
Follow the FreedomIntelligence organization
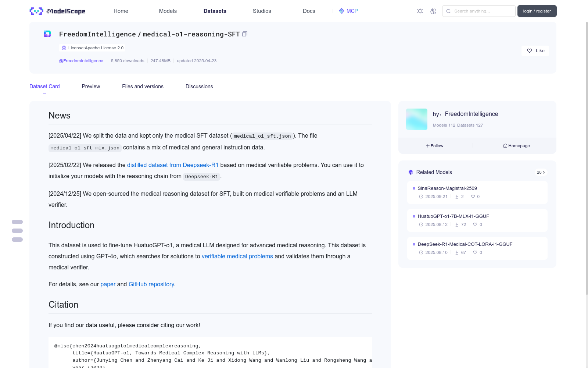[435, 146]
